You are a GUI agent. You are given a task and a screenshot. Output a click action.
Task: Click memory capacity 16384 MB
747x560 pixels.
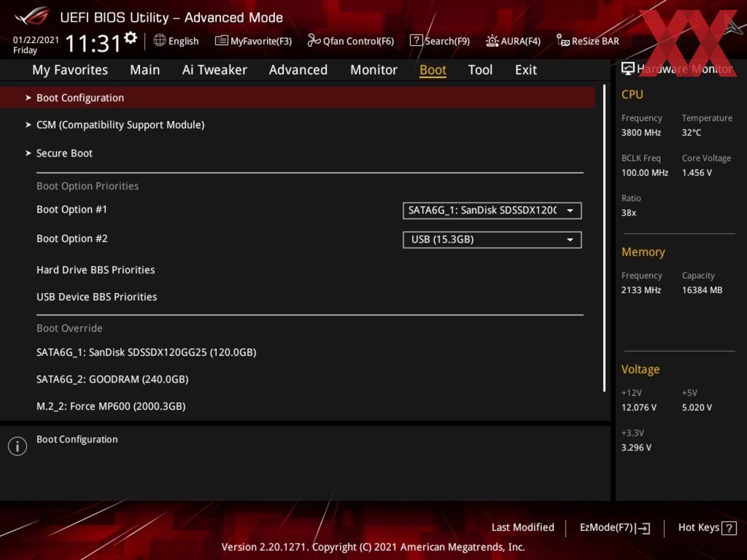702,290
